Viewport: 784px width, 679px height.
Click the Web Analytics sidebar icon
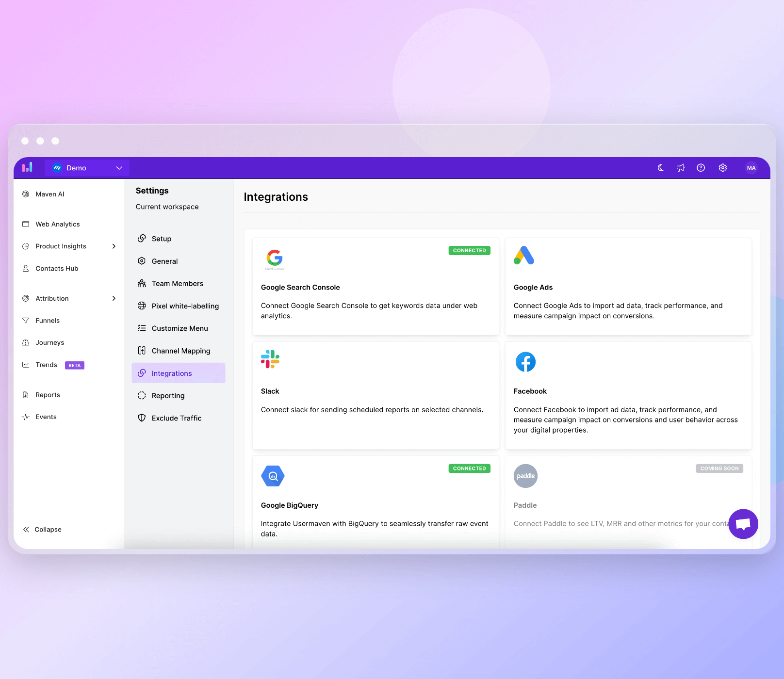click(x=26, y=224)
